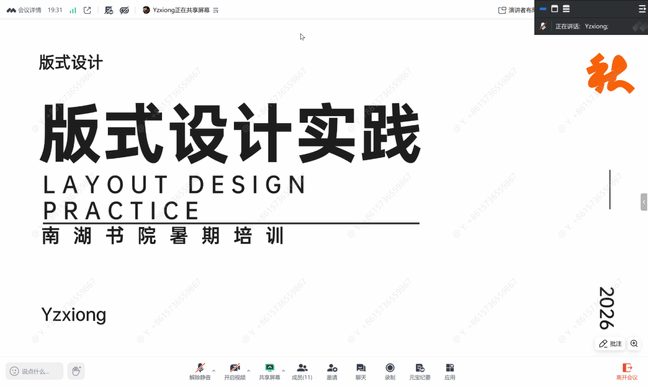Click the 开启视频 start video camera icon
Viewport: 648px width, 386px height.
[235, 367]
